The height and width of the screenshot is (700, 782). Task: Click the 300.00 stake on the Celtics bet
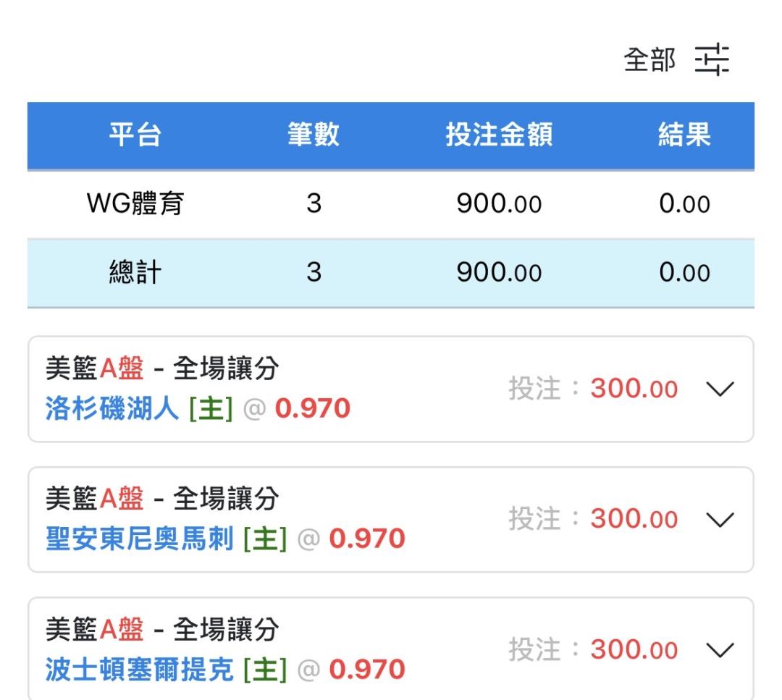[634, 650]
